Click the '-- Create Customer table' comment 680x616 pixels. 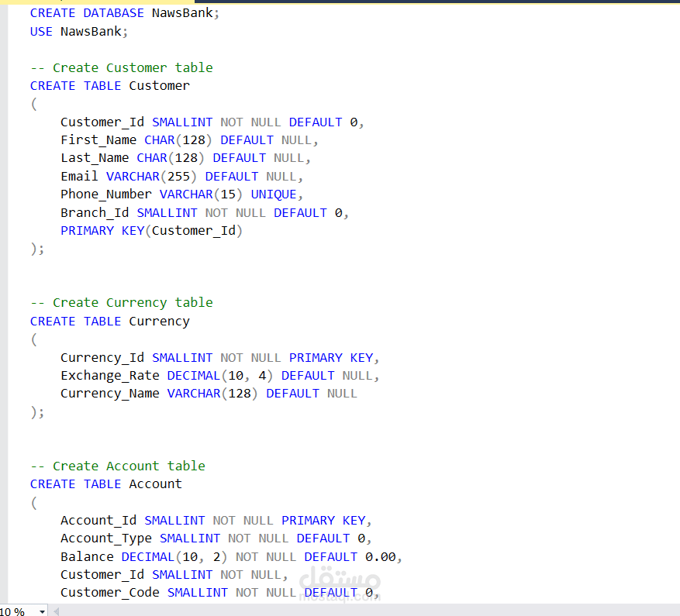122,67
